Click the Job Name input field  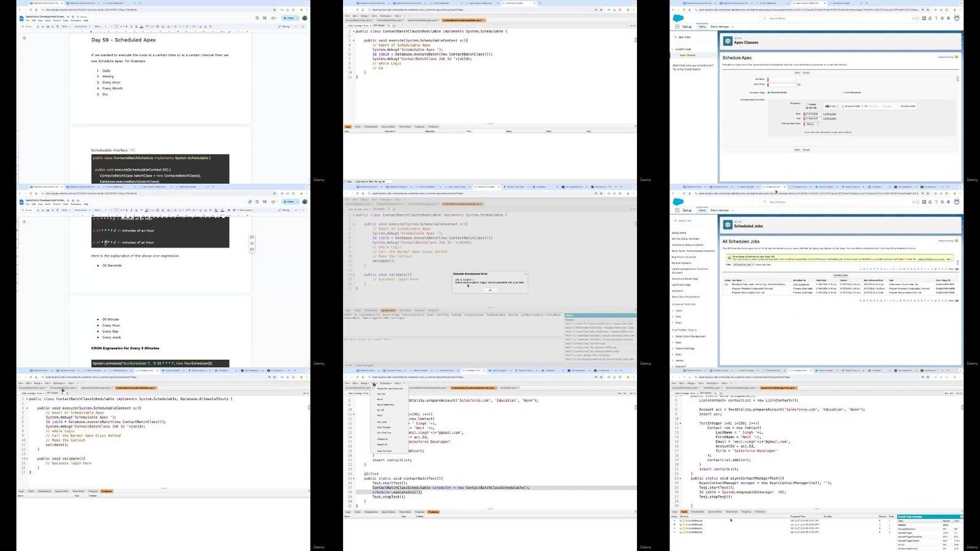pos(782,80)
